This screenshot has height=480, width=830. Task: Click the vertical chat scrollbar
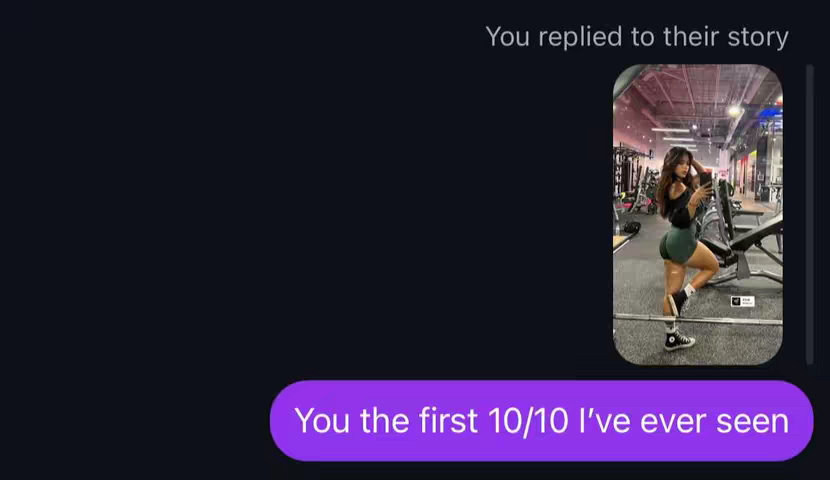[809, 214]
